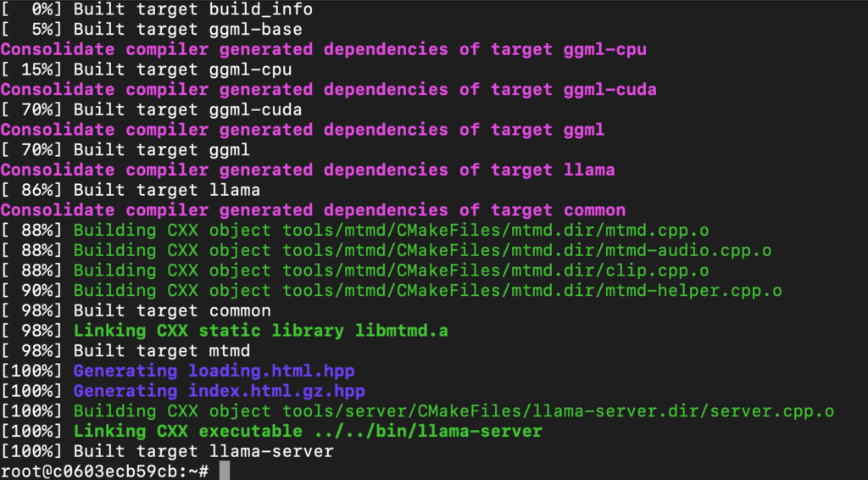The width and height of the screenshot is (868, 480).
Task: Click the '[ 70%] Built target ggml' line
Action: click(x=125, y=150)
